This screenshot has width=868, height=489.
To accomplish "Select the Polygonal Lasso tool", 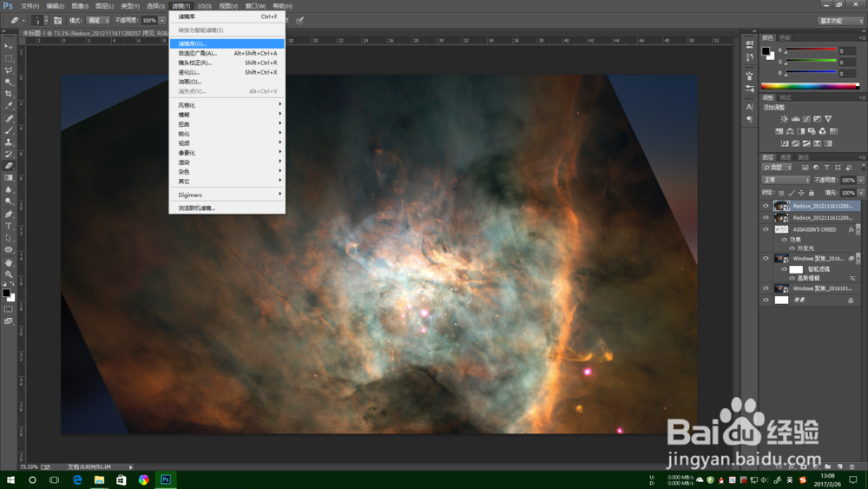I will tap(9, 70).
